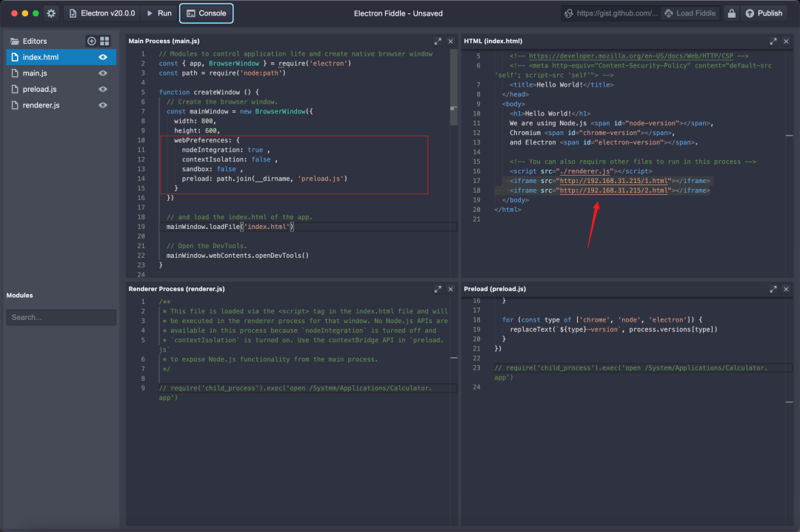The height and width of the screenshot is (532, 800).
Task: Click the Modules heading in sidebar
Action: pyautogui.click(x=19, y=295)
